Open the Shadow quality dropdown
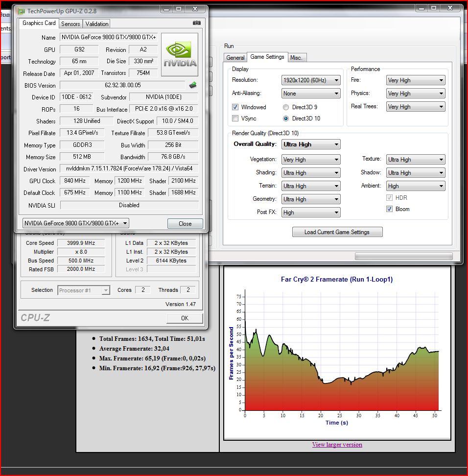 coord(416,173)
